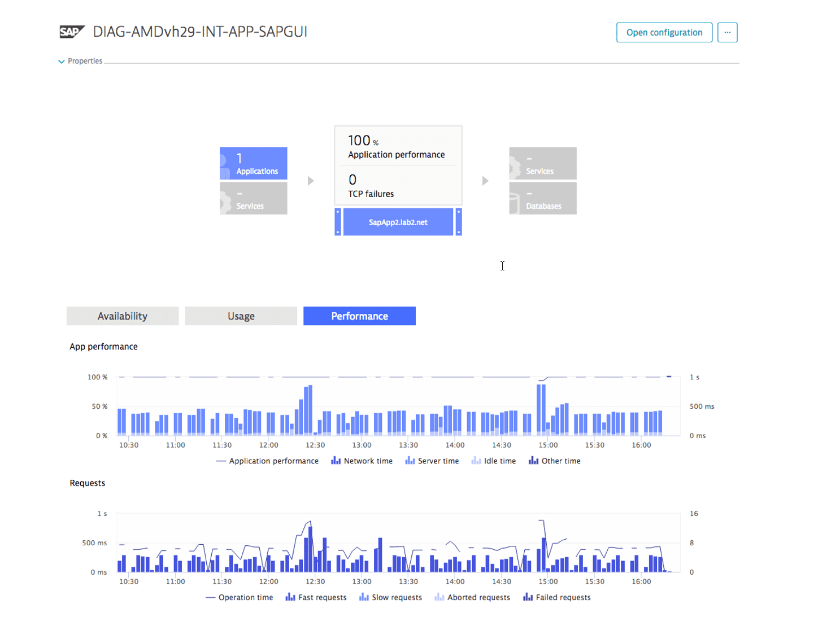
Task: Click left handle beside SapApp2.lab2.net
Action: [338, 222]
